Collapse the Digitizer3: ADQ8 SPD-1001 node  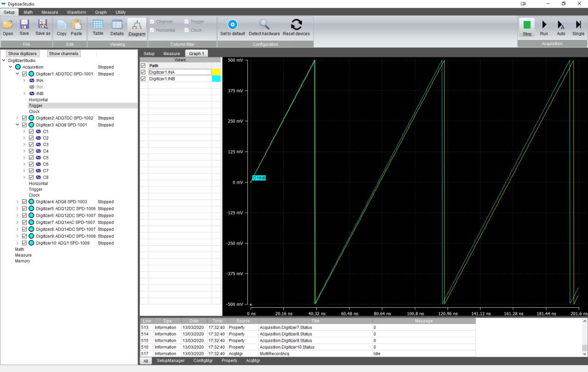pyautogui.click(x=17, y=125)
